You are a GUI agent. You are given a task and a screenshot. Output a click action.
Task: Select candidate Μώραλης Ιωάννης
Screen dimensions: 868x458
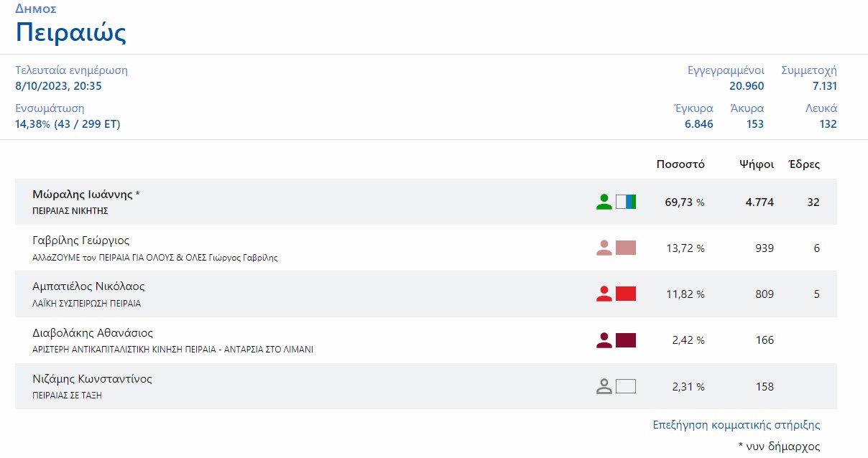click(83, 195)
